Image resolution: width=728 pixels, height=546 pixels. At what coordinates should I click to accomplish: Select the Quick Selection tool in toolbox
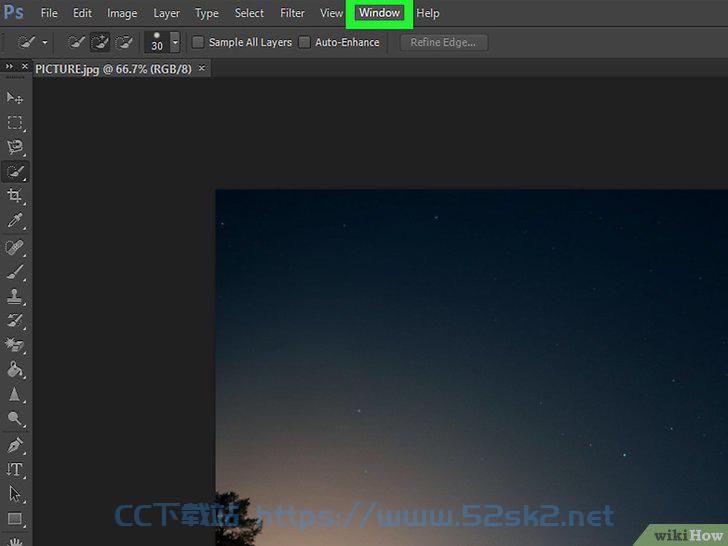[14, 172]
